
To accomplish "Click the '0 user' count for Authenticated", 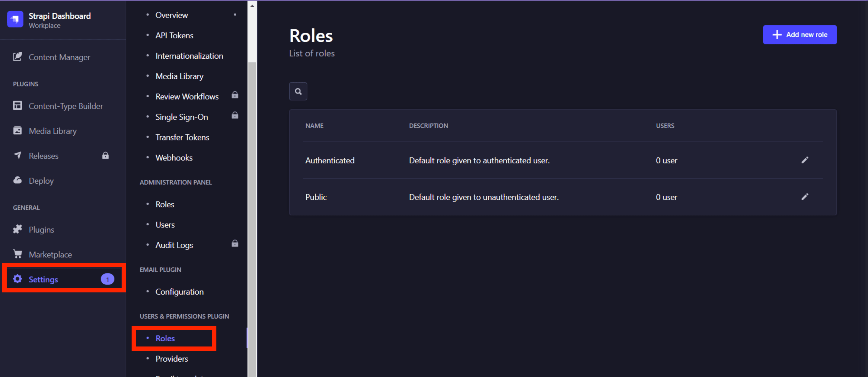I will coord(666,160).
